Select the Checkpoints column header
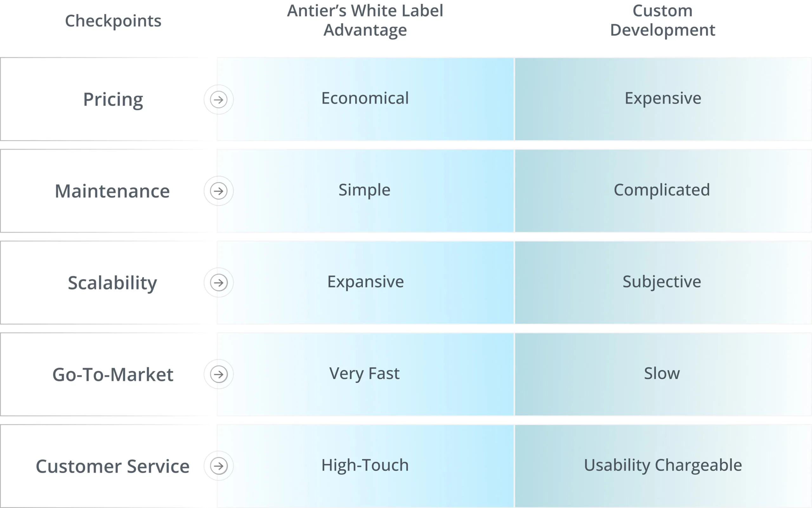 coord(113,21)
